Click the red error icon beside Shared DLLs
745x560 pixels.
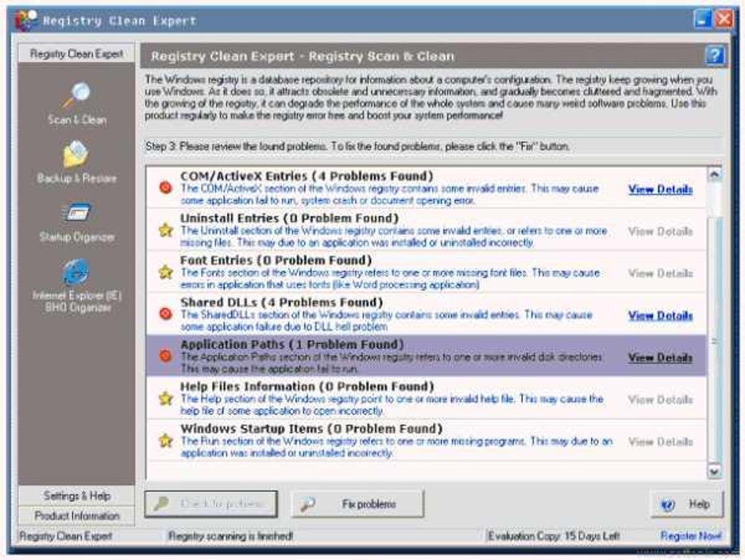point(165,314)
